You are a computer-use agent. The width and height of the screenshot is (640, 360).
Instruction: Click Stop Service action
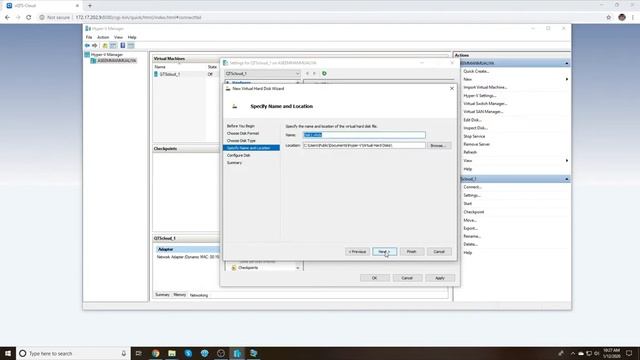point(474,136)
